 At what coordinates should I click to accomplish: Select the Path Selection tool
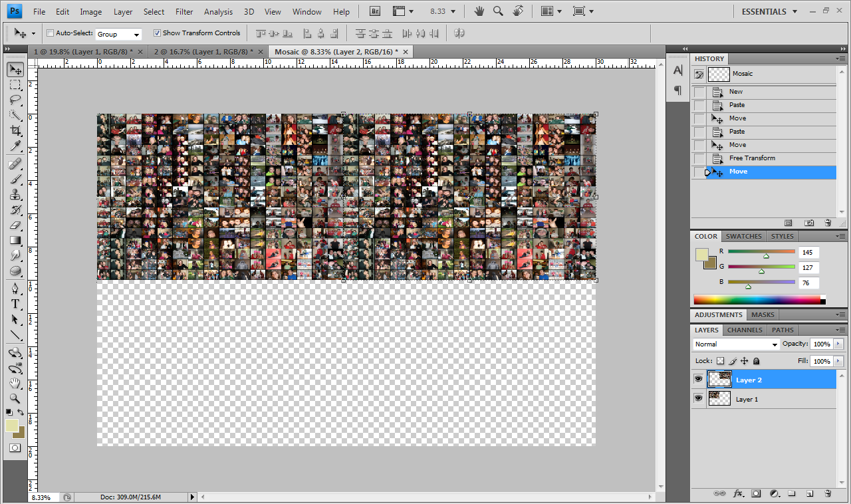15,319
